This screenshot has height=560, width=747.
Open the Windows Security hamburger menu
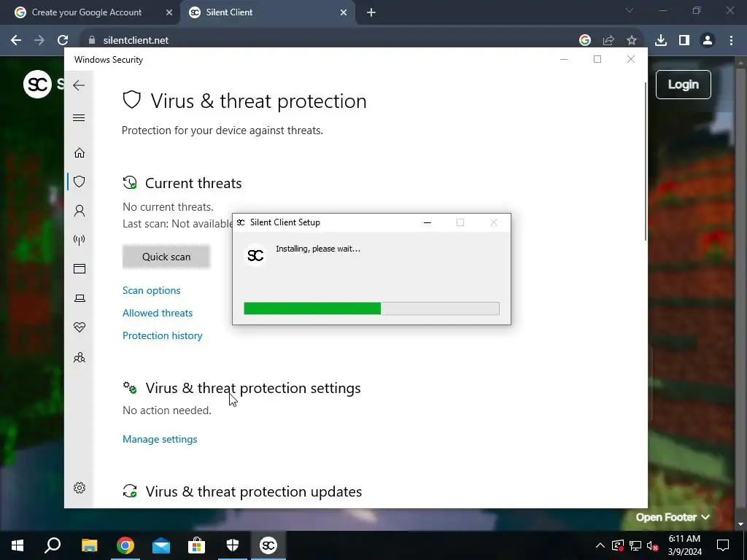click(x=79, y=117)
